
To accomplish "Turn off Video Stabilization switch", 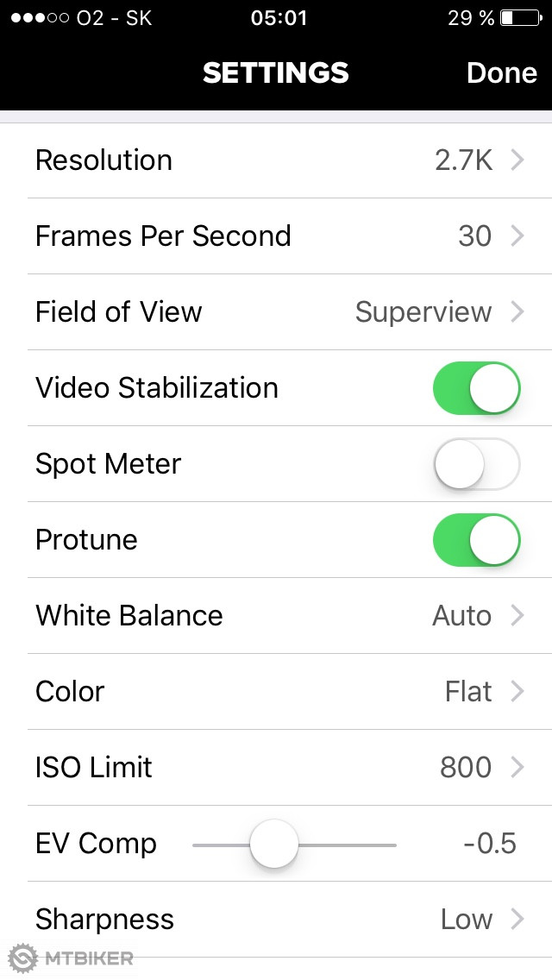I will tap(476, 388).
